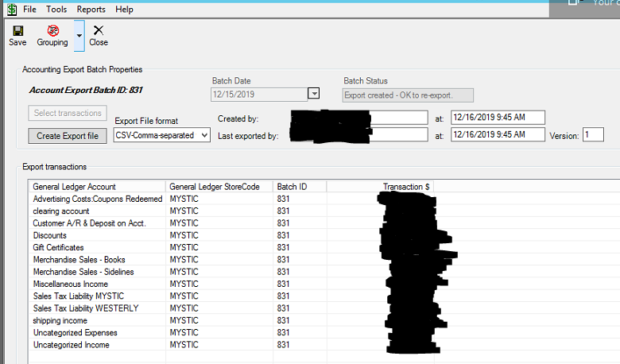This screenshot has width=620, height=364.
Task: Click the Create Export file button
Action: (x=68, y=136)
